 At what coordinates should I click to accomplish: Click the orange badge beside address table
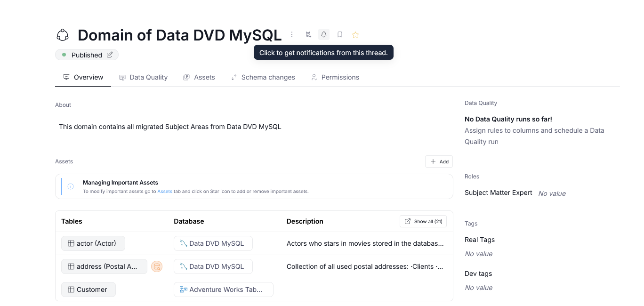click(x=157, y=266)
